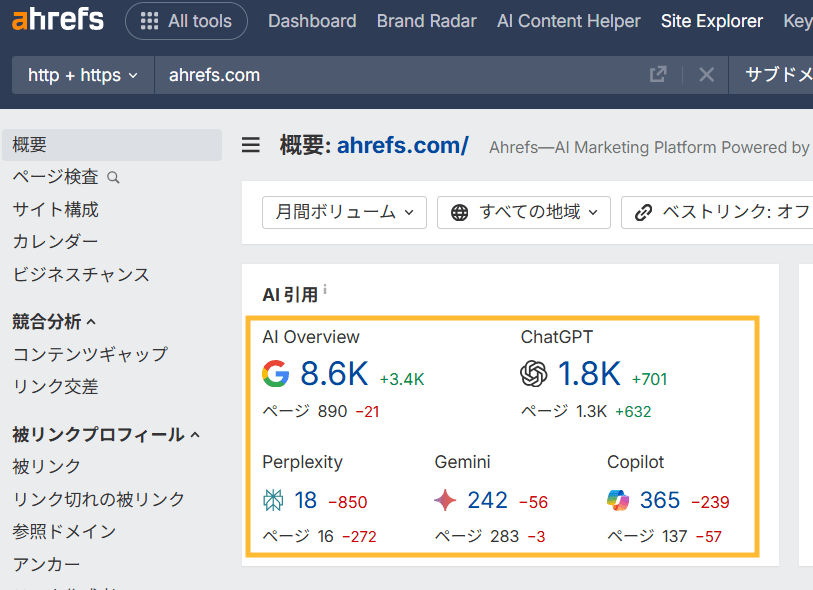This screenshot has height=590, width=813.
Task: Open the http + https protocol dropdown
Action: coord(81,74)
